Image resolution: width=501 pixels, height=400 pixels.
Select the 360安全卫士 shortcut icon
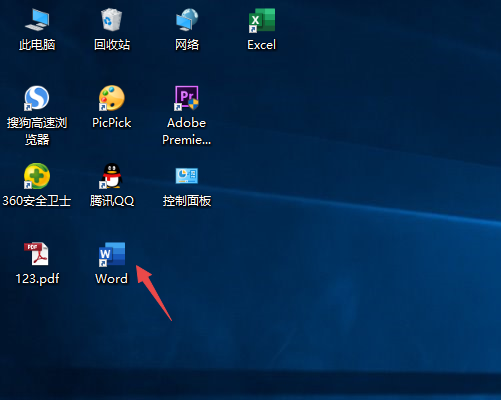click(x=37, y=176)
